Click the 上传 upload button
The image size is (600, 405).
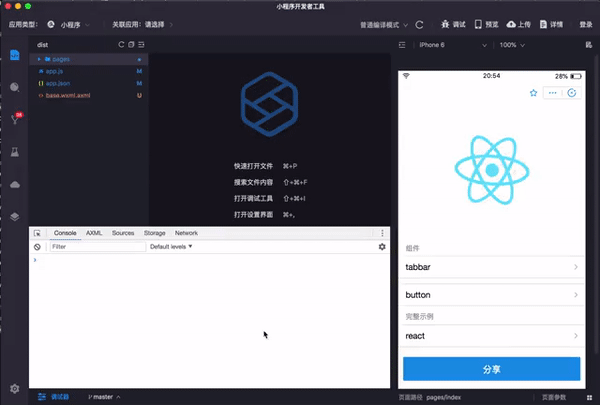(x=518, y=24)
